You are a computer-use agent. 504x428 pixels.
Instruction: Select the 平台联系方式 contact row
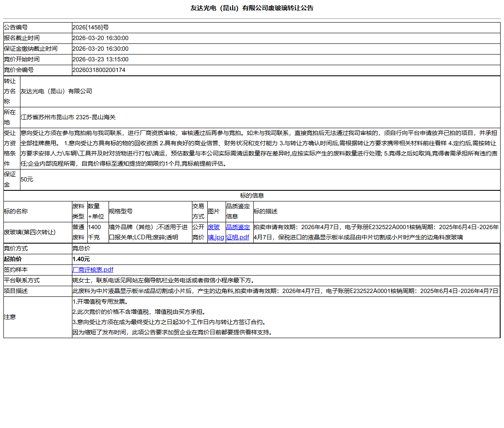[x=170, y=280]
